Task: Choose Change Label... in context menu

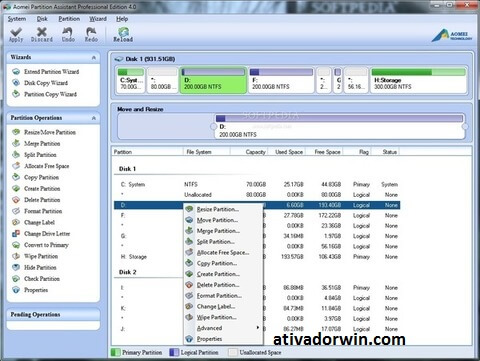Action: tap(223, 306)
